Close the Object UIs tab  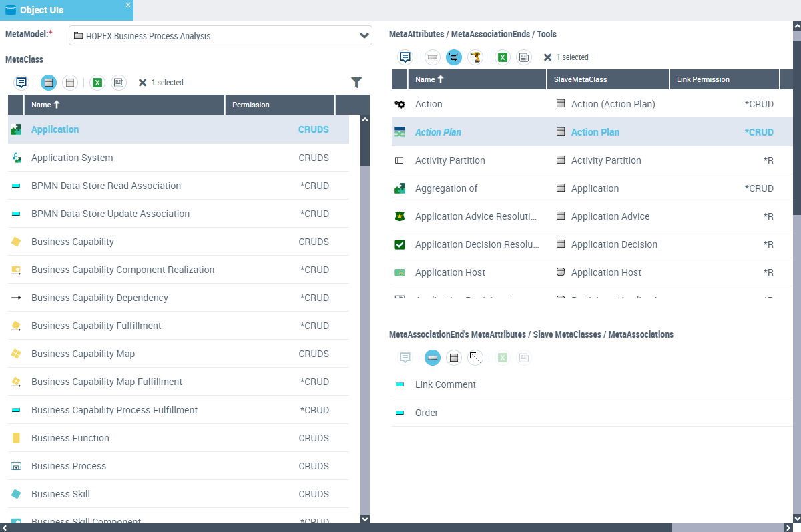pyautogui.click(x=128, y=5)
